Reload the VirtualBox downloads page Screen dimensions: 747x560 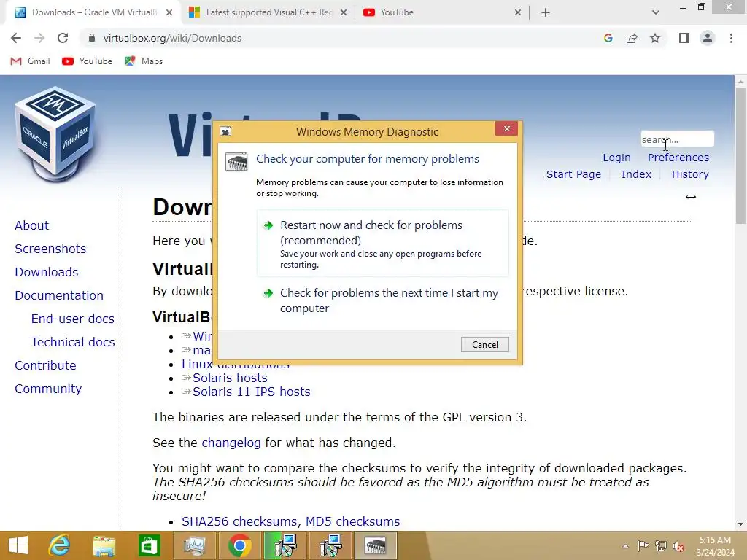click(x=63, y=38)
